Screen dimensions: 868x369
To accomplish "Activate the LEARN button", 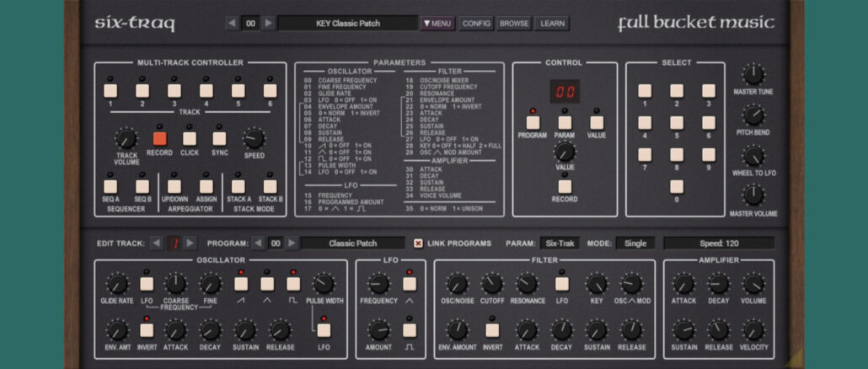I will (552, 24).
